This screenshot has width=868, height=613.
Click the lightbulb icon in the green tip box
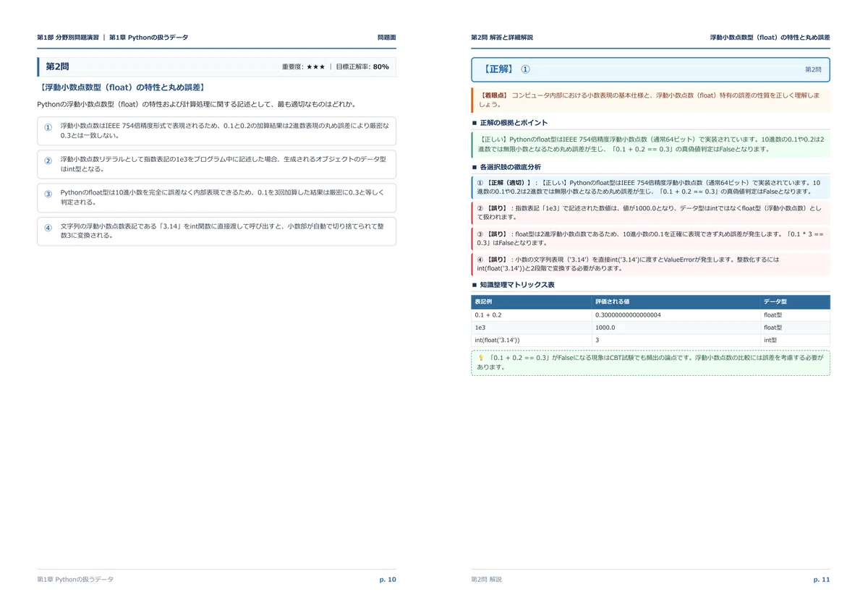coord(482,357)
